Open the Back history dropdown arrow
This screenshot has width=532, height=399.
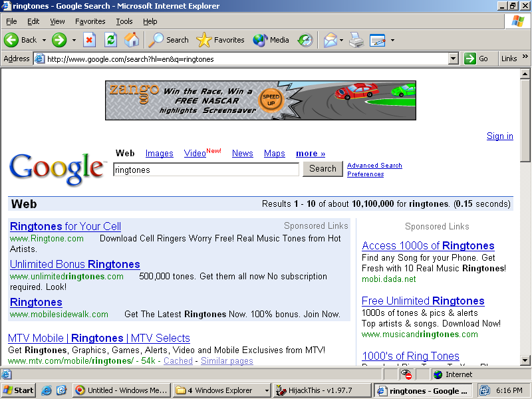click(44, 40)
